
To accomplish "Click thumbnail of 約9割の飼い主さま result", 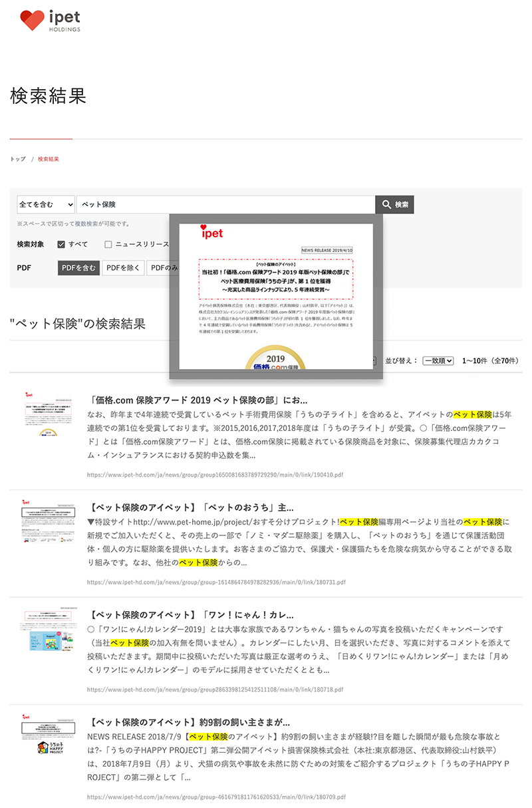I will pos(50,735).
